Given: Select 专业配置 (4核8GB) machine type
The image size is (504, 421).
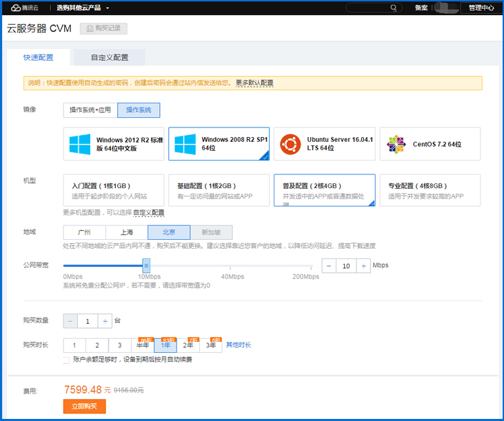Looking at the screenshot, I should 430,190.
